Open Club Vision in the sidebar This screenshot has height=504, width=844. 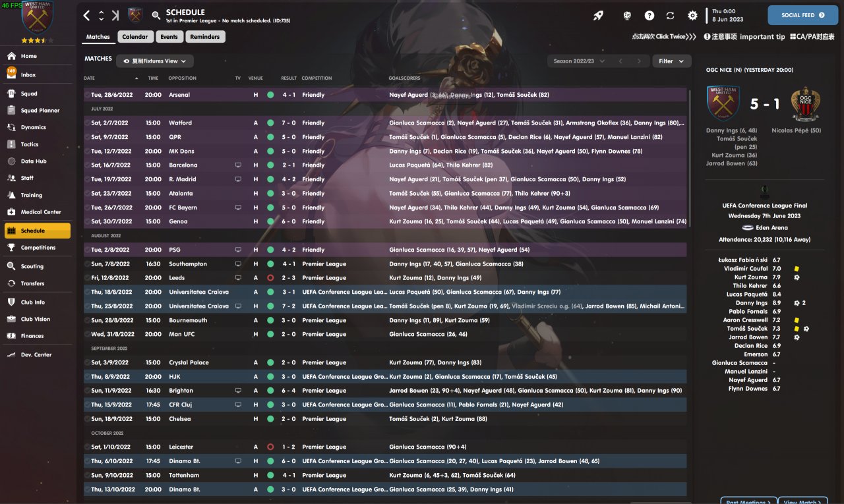(x=38, y=319)
